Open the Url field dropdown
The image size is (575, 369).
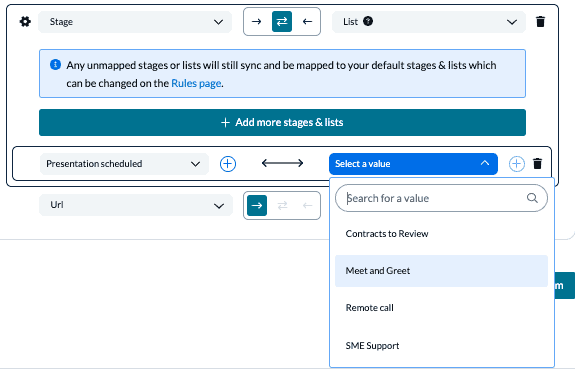pyautogui.click(x=136, y=205)
